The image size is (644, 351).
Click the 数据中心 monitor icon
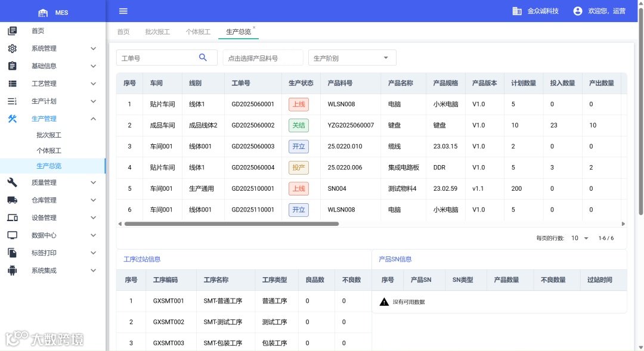(x=13, y=235)
